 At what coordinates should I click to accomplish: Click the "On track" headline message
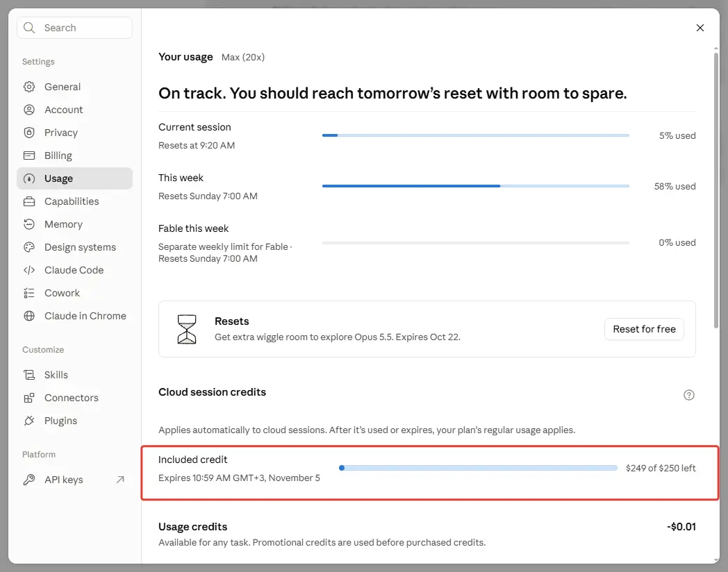click(x=392, y=93)
